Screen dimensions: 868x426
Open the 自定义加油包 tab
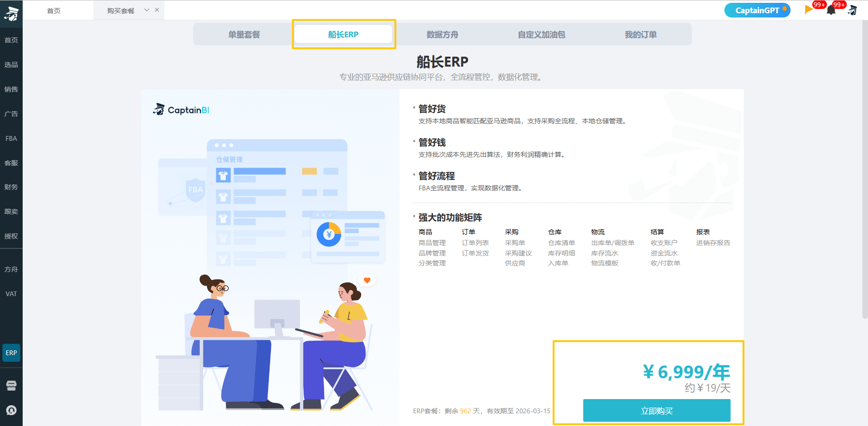[x=542, y=34]
